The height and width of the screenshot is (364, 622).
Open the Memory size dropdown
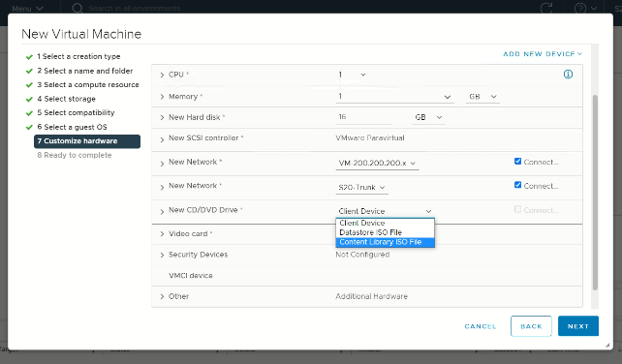pos(394,97)
